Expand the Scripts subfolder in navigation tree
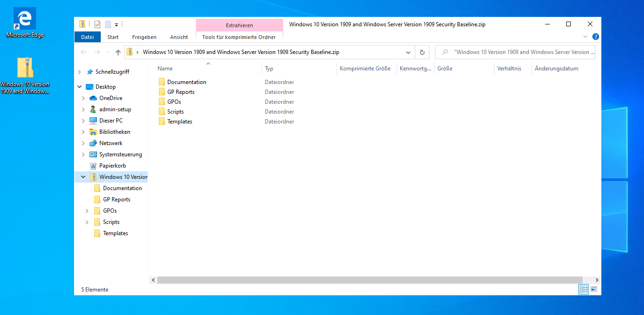The height and width of the screenshot is (315, 644). 87,222
